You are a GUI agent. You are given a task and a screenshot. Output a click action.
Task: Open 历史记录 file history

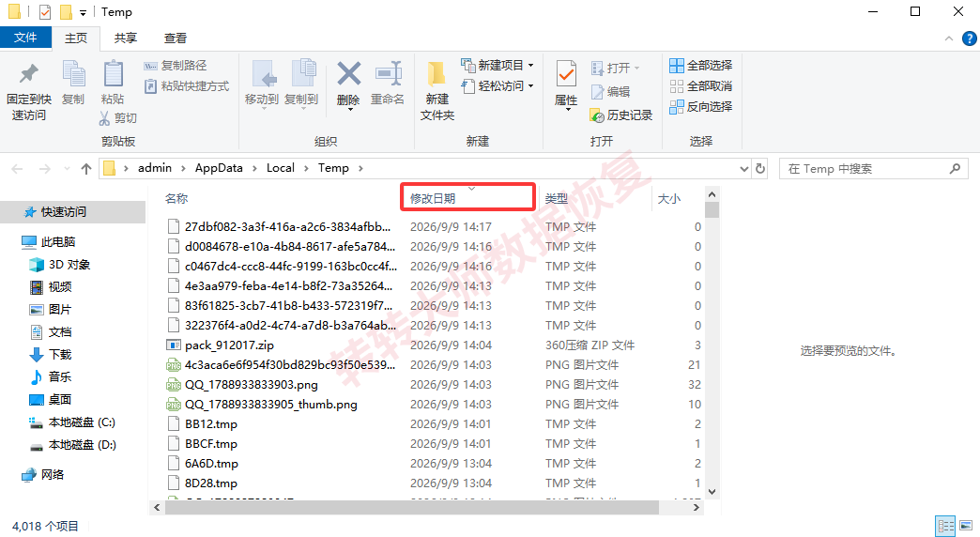621,115
